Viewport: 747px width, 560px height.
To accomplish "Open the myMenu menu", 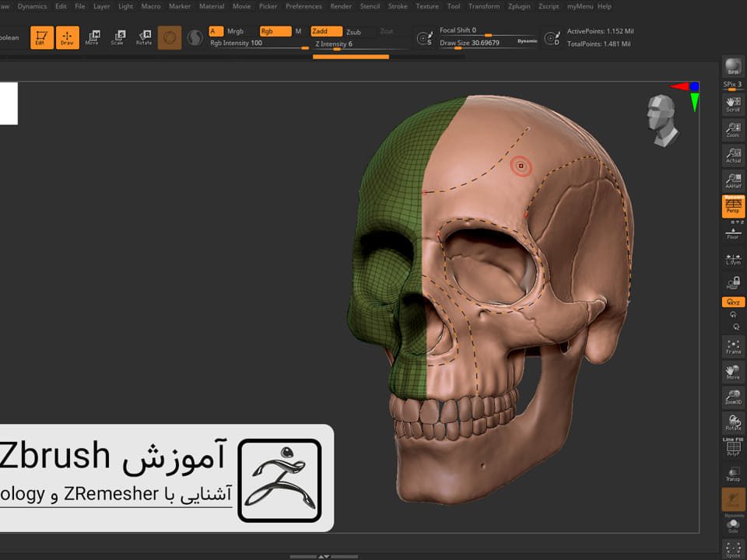I will [580, 6].
